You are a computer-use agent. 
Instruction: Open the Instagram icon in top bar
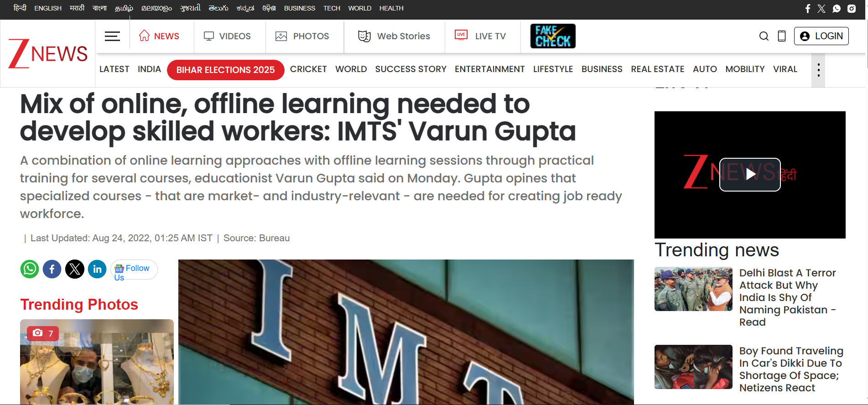[852, 9]
